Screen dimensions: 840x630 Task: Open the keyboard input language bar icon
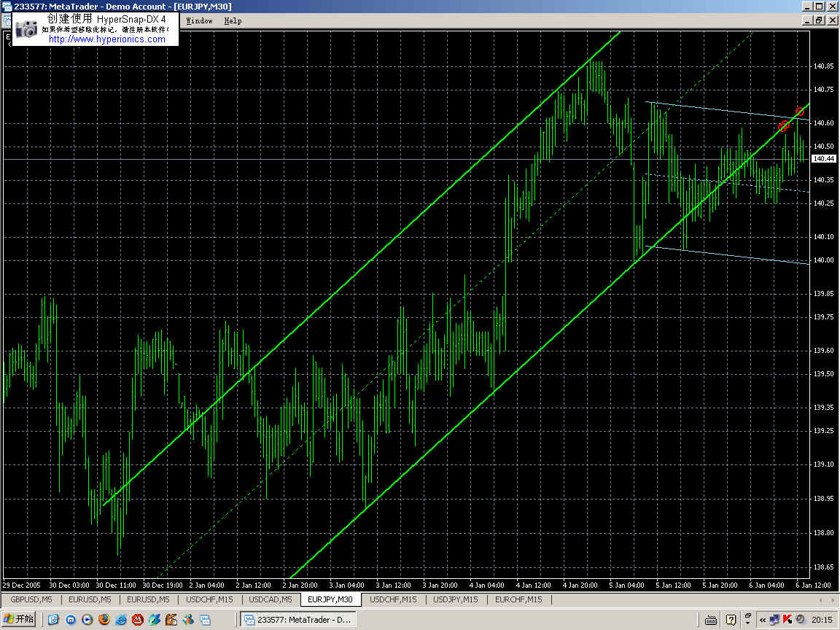pyautogui.click(x=711, y=620)
